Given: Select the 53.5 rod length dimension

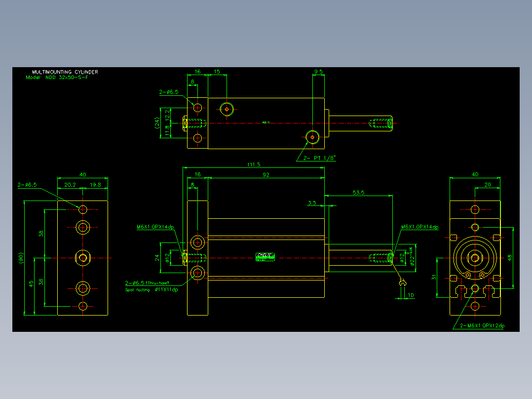Looking at the screenshot, I should pos(358,193).
